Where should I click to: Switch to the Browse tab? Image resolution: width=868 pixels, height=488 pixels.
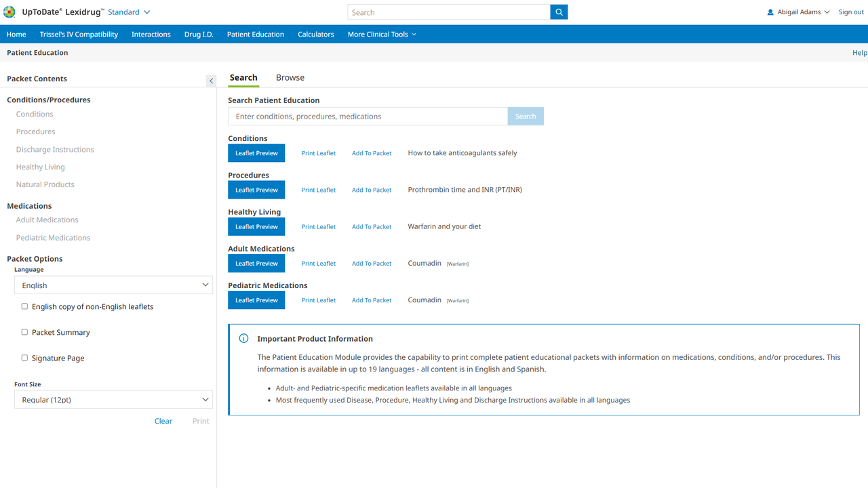pyautogui.click(x=290, y=78)
